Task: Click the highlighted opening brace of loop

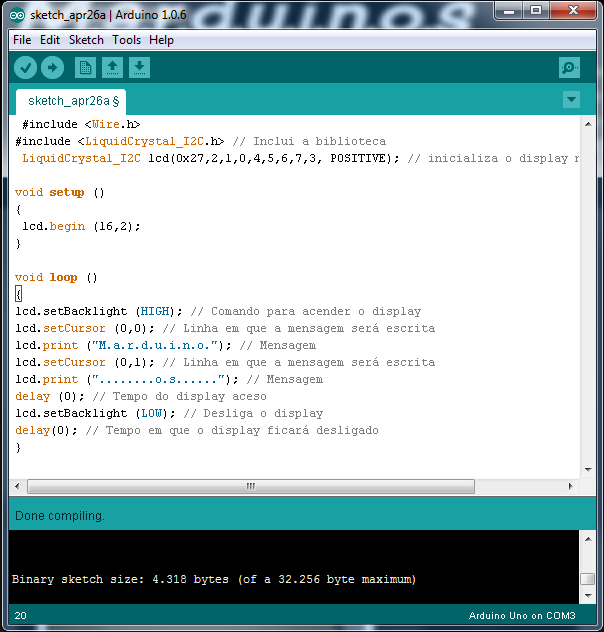Action: tap(18, 294)
